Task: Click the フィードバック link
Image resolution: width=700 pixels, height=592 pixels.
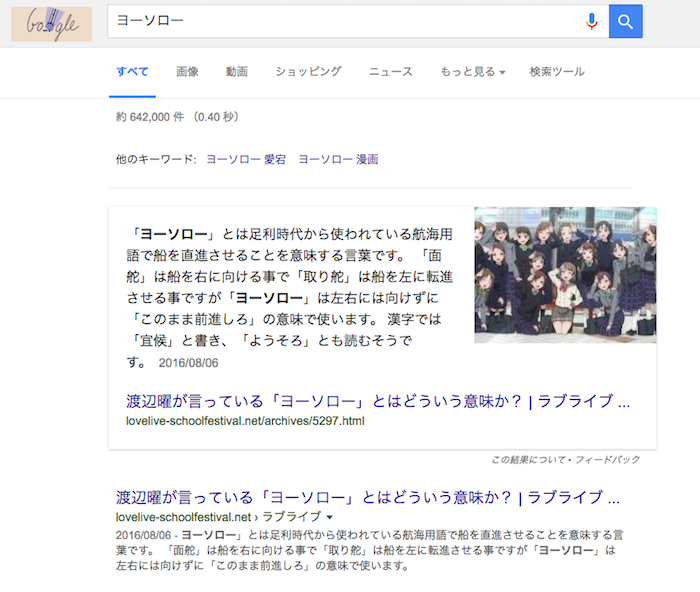Action: pyautogui.click(x=607, y=459)
